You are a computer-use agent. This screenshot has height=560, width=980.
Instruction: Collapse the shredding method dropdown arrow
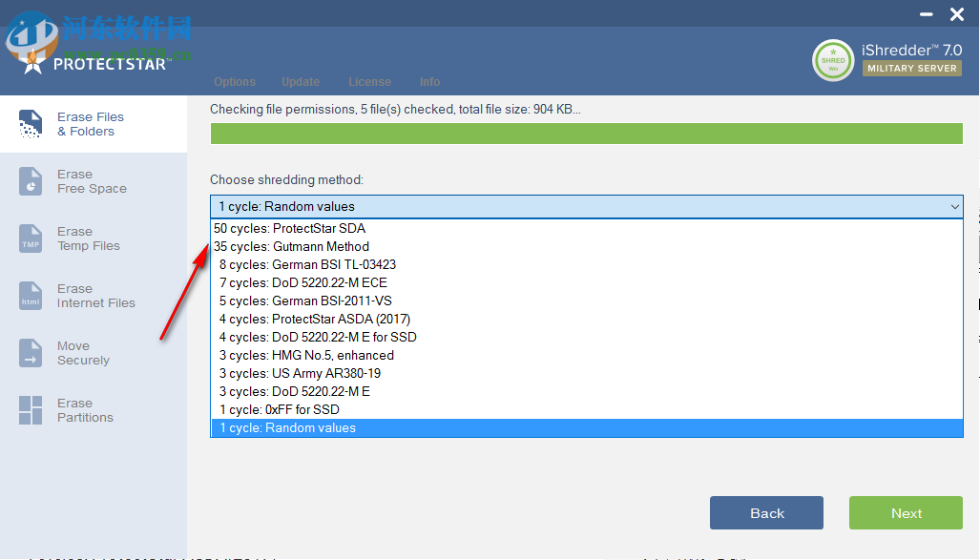point(954,207)
